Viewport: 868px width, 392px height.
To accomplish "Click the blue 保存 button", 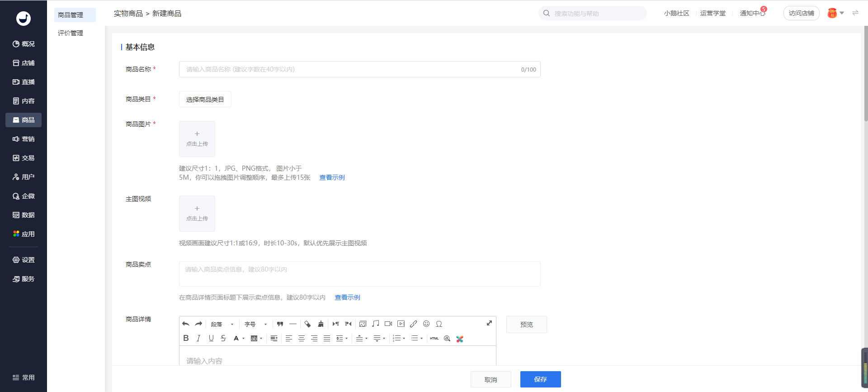I will [541, 379].
